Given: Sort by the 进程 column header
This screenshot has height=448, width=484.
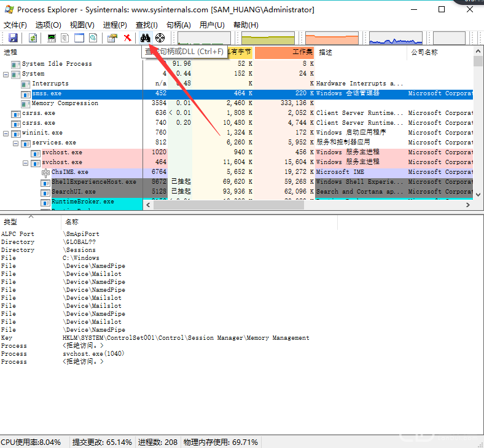Looking at the screenshot, I should pos(72,52).
